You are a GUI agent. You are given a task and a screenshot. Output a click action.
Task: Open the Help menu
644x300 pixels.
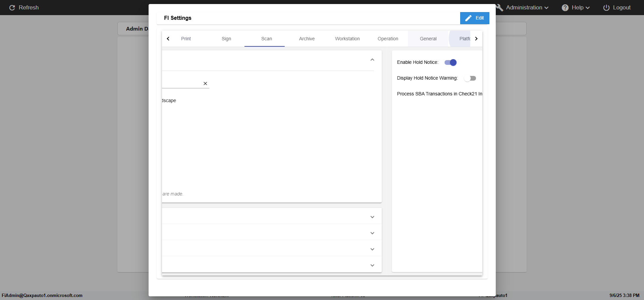[x=576, y=8]
